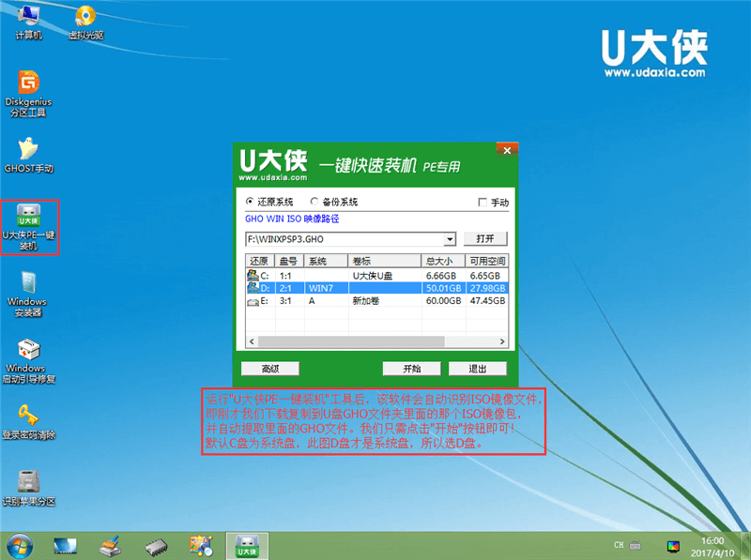Open the monitor icon in taskbar
This screenshot has width=751, height=560.
pos(65,546)
